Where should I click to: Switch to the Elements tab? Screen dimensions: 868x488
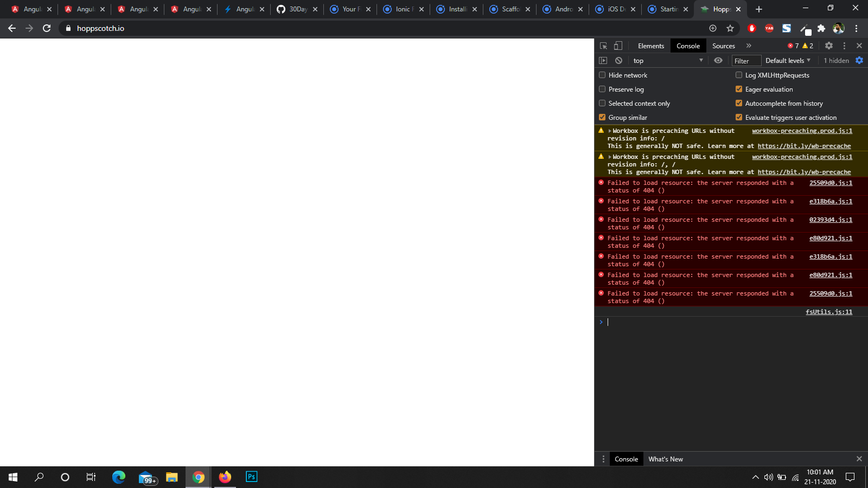[x=650, y=46]
